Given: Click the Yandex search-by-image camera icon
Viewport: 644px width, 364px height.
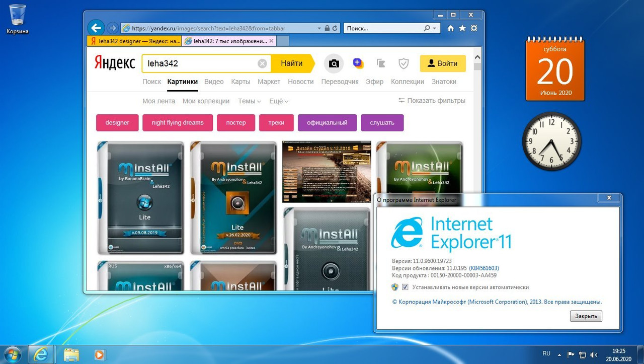Looking at the screenshot, I should pyautogui.click(x=333, y=63).
